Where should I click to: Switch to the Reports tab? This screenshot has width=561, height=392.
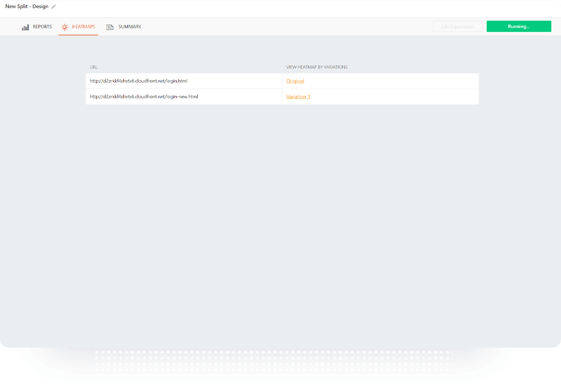click(42, 27)
